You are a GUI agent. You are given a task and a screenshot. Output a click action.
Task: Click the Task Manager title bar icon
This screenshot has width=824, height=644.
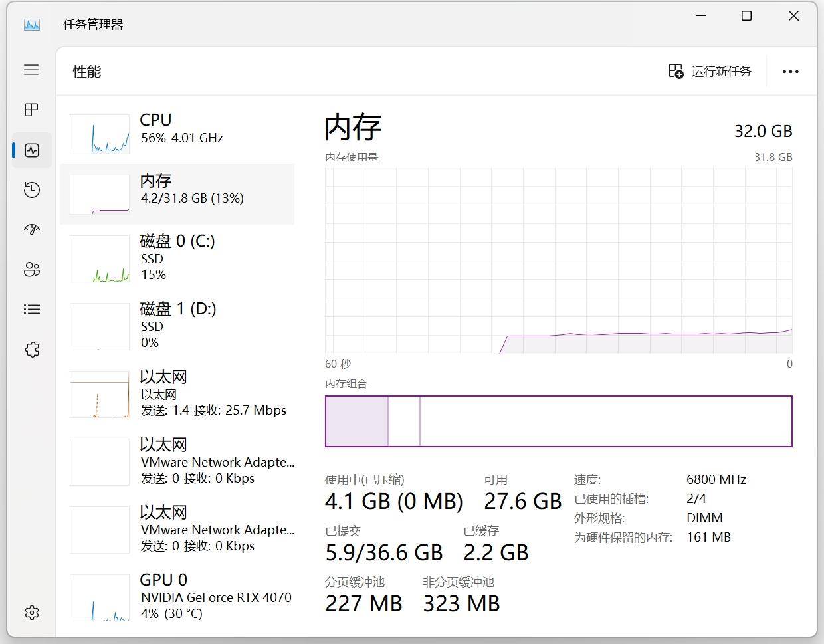(x=31, y=24)
